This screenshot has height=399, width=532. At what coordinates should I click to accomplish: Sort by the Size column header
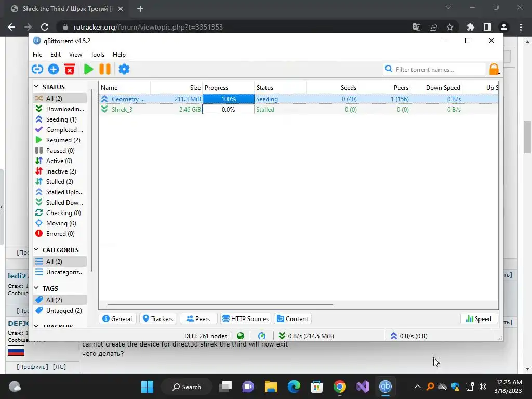177,87
